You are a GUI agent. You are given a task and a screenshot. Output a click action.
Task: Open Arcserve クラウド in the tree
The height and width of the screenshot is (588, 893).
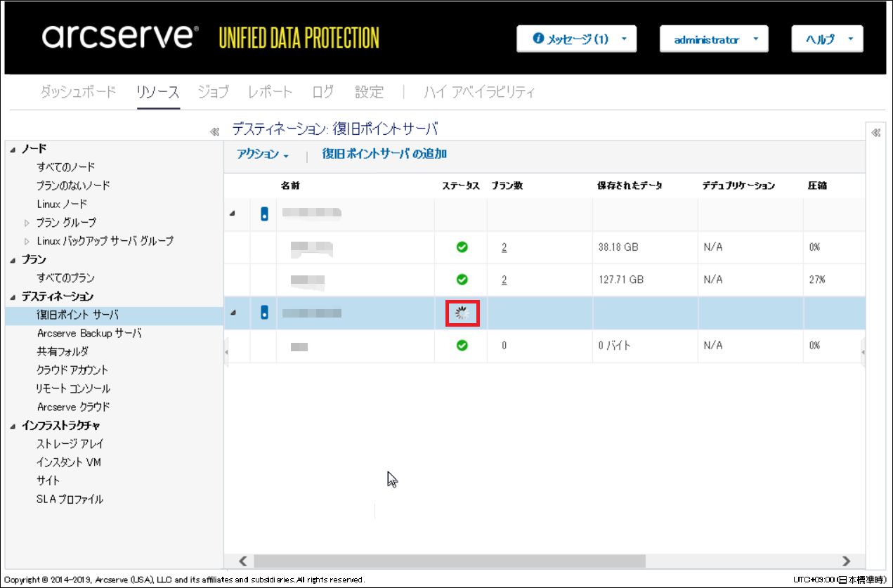pos(73,407)
